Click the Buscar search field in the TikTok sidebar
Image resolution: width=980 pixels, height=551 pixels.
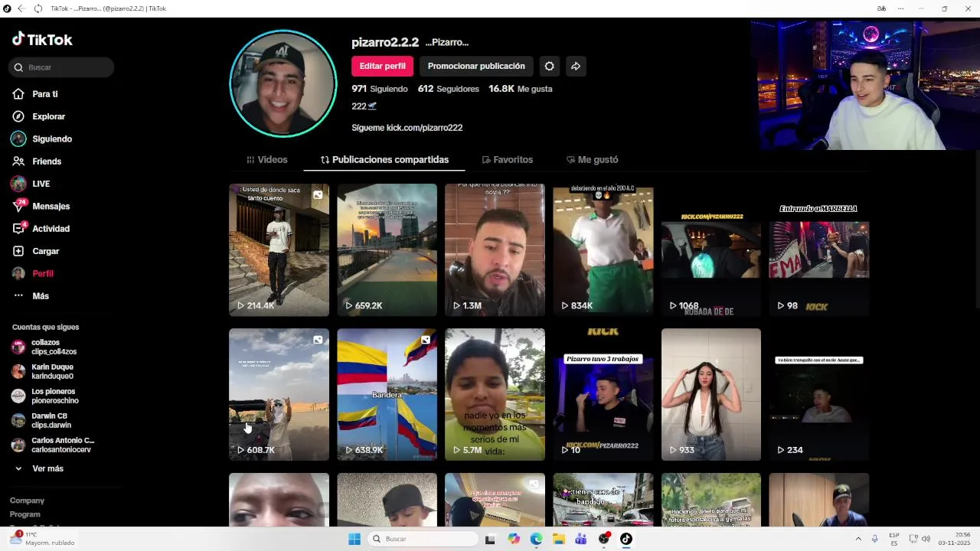pyautogui.click(x=61, y=67)
